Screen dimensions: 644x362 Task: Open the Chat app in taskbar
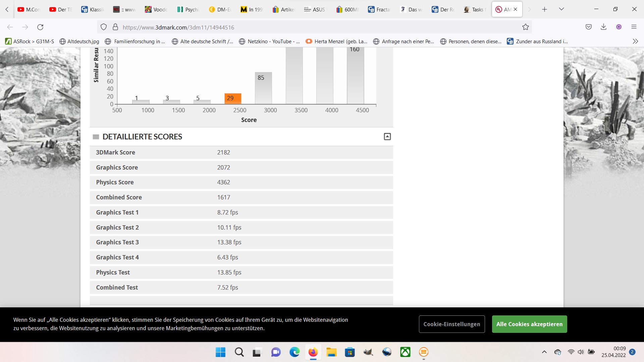pyautogui.click(x=276, y=352)
